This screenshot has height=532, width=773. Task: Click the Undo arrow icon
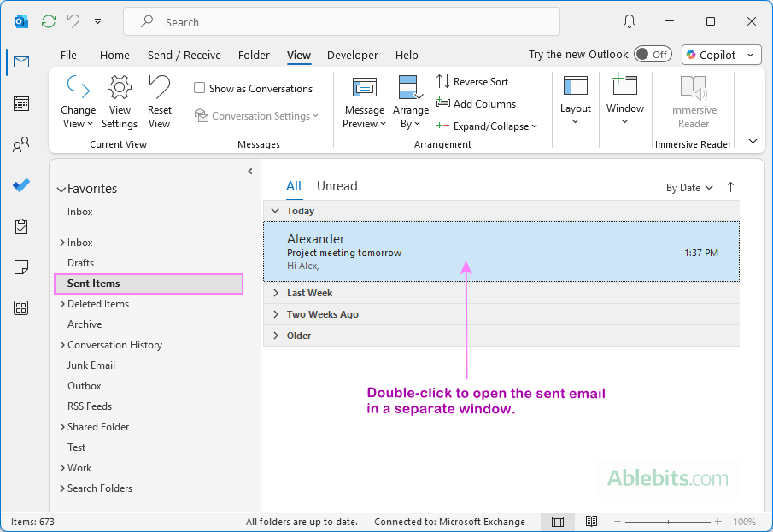coord(73,21)
